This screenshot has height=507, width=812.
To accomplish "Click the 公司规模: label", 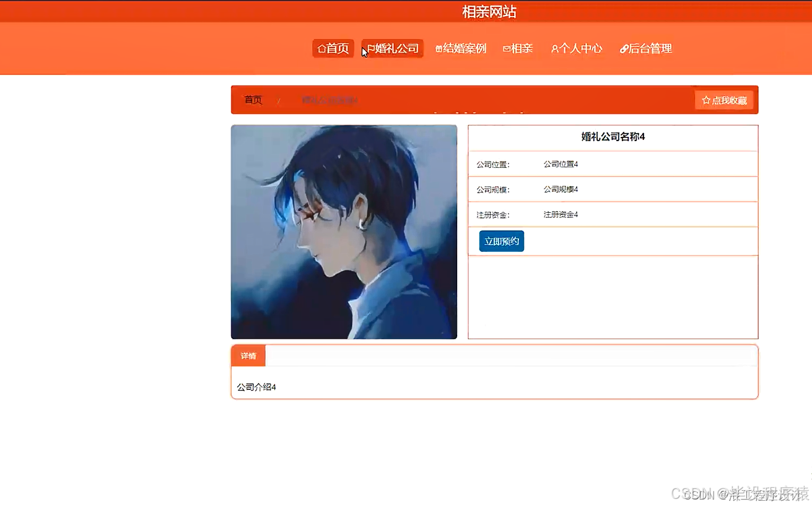I will [x=493, y=190].
